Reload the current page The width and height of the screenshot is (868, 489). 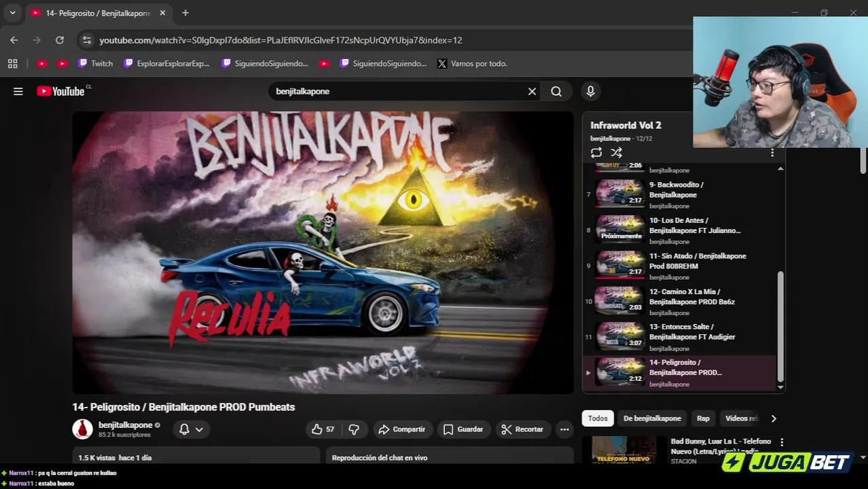(x=60, y=40)
